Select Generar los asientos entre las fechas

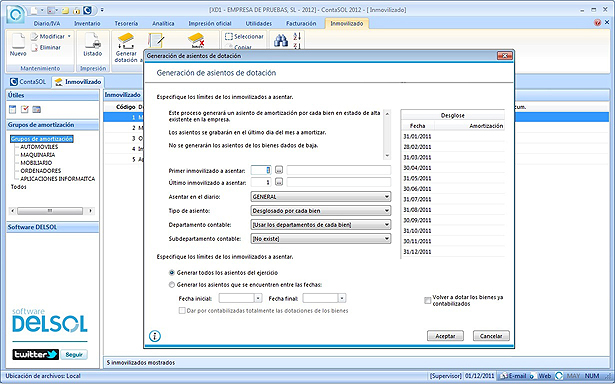click(x=172, y=285)
